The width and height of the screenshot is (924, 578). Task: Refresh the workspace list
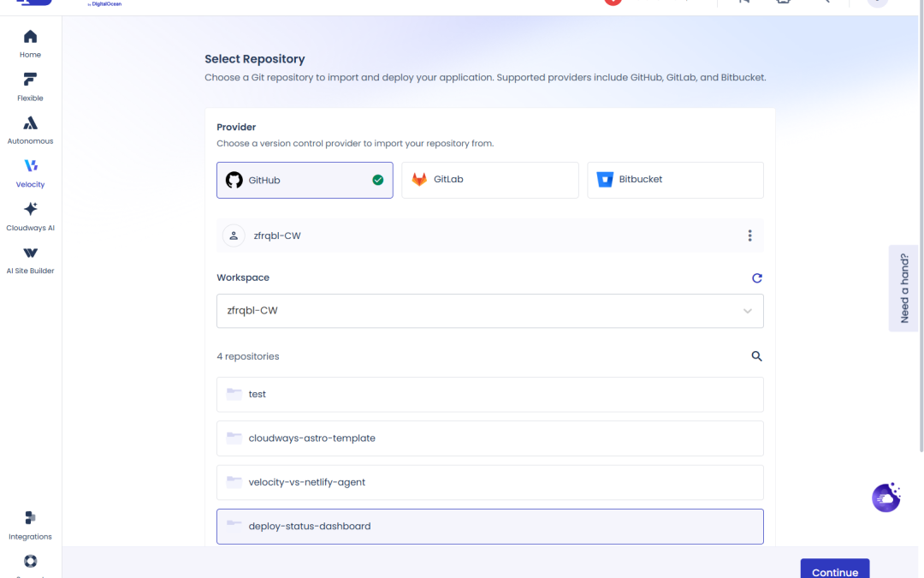tap(756, 277)
